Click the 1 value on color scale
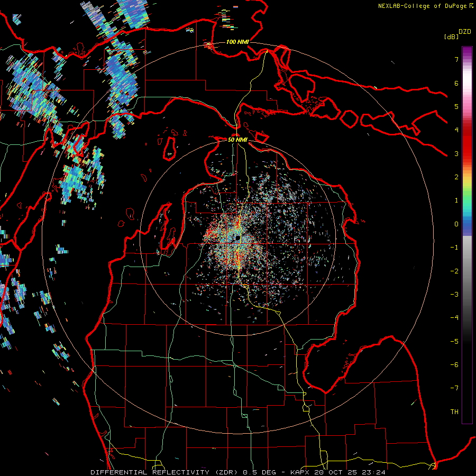 [x=456, y=200]
